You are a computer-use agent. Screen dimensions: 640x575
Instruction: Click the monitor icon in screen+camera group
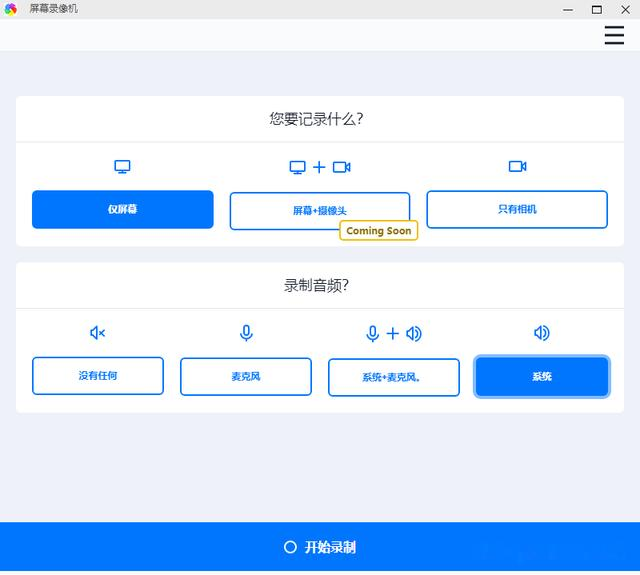[298, 167]
